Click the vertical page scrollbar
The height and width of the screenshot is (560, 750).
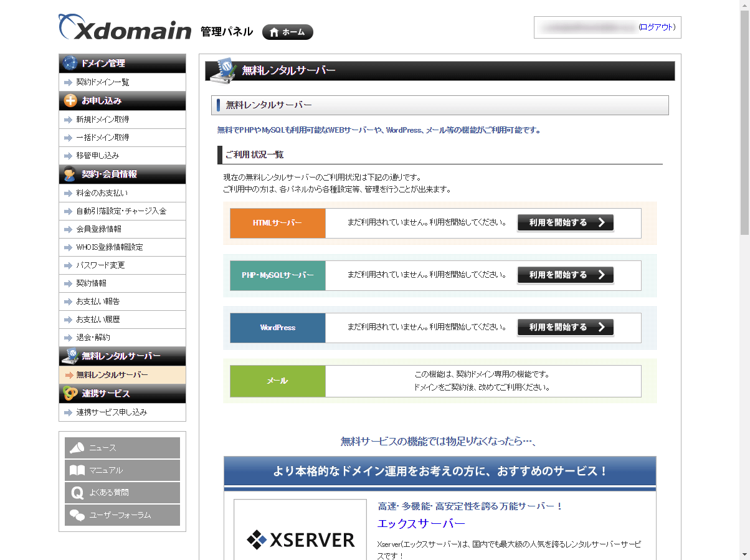744,125
